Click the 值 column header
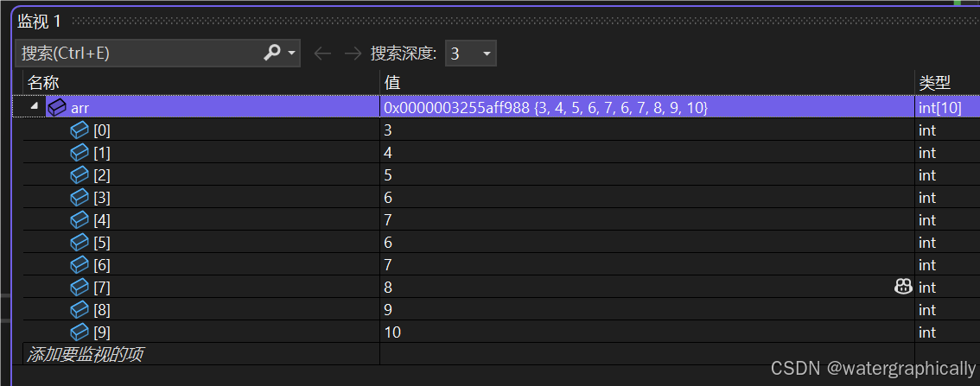 point(647,82)
